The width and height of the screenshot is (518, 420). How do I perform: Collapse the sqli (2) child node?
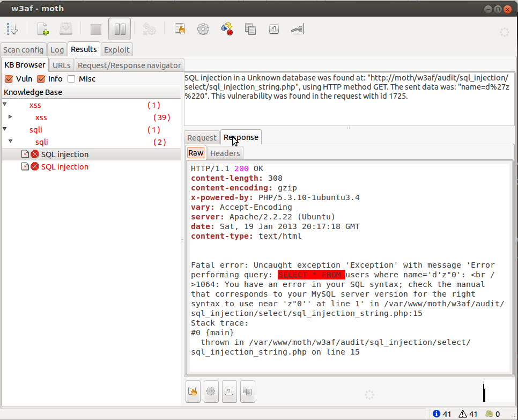(x=10, y=142)
